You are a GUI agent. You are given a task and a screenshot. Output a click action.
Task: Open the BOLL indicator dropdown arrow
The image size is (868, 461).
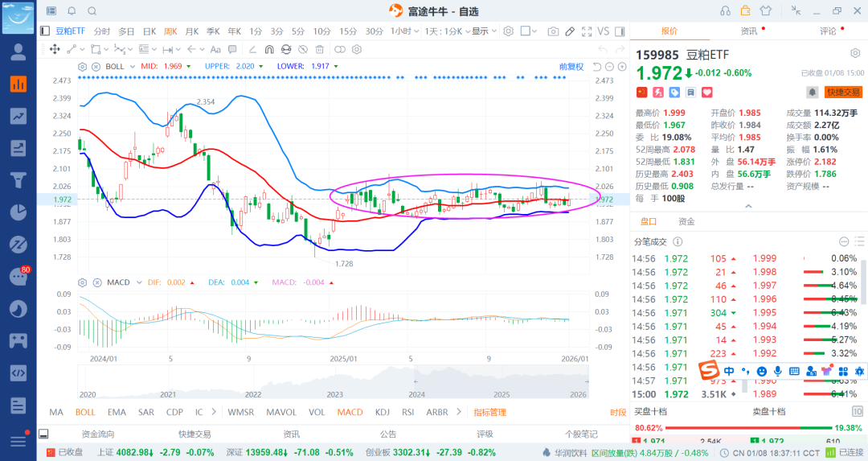pyautogui.click(x=133, y=67)
